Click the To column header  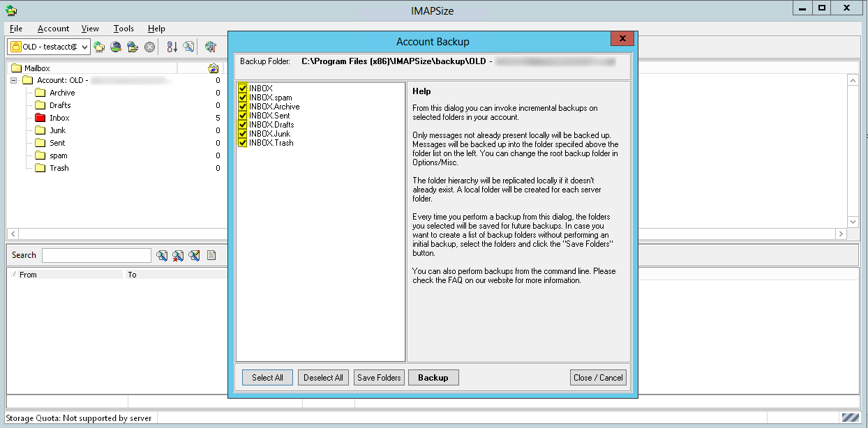(177, 275)
